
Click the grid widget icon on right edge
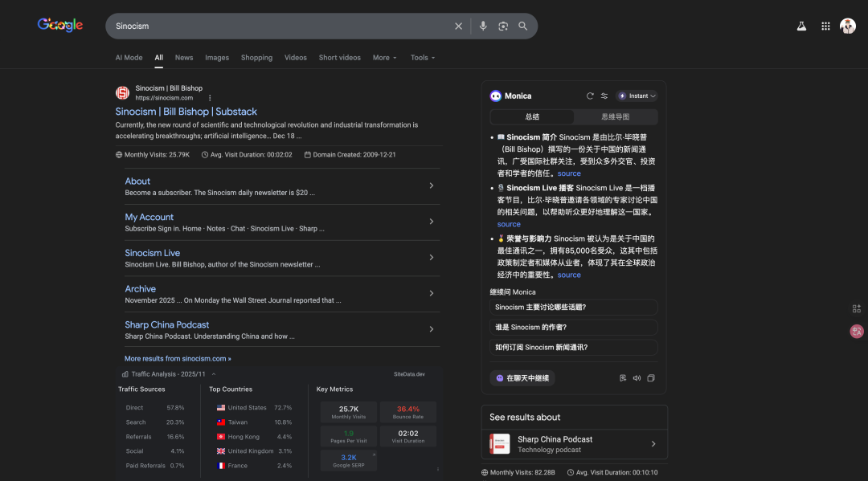[x=857, y=308]
